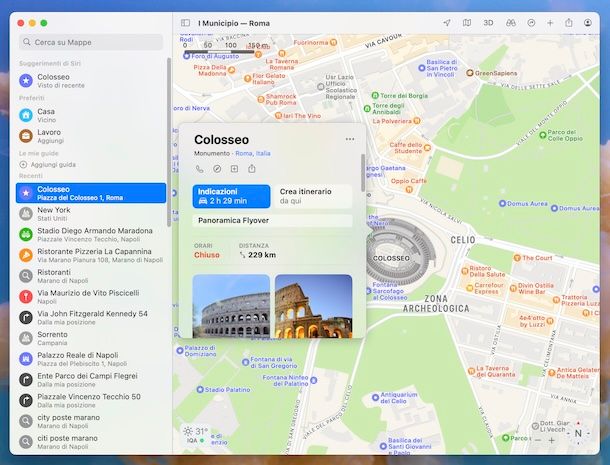Click the plus icon in the toolbar
610x465 pixels.
550,23
